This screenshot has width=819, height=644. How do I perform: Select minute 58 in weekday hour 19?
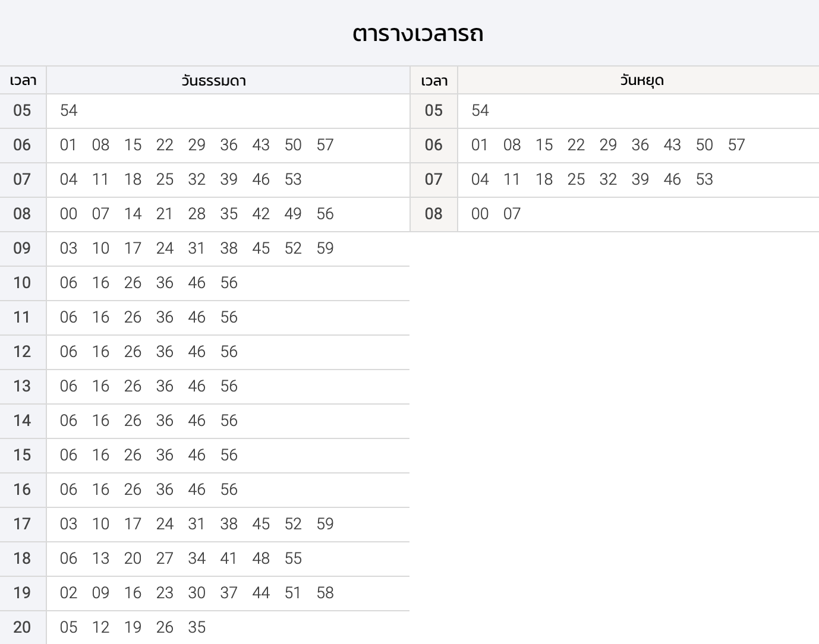pos(325,593)
